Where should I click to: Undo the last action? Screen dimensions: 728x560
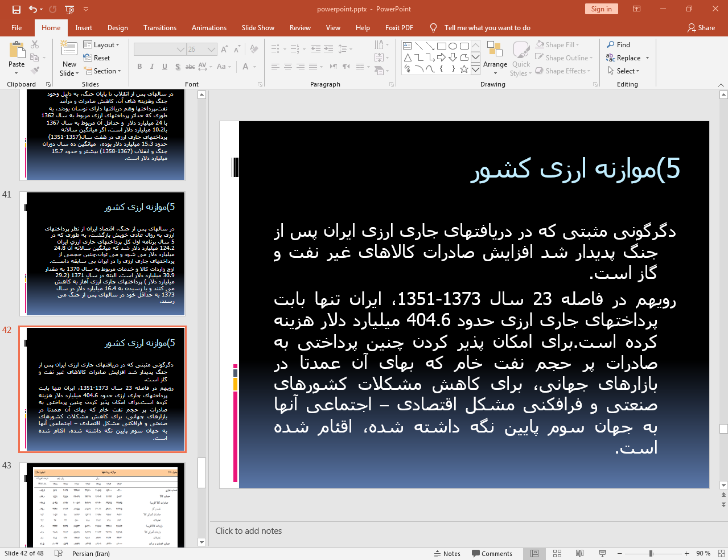point(32,9)
